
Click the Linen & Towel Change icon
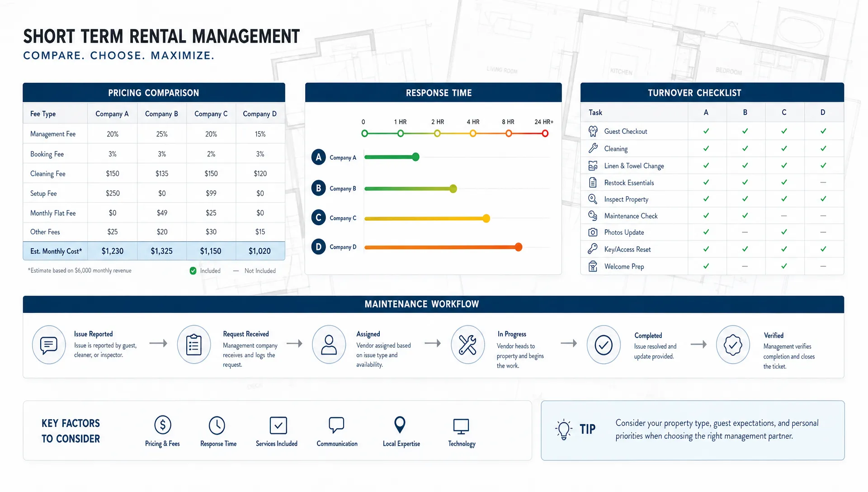coord(593,166)
